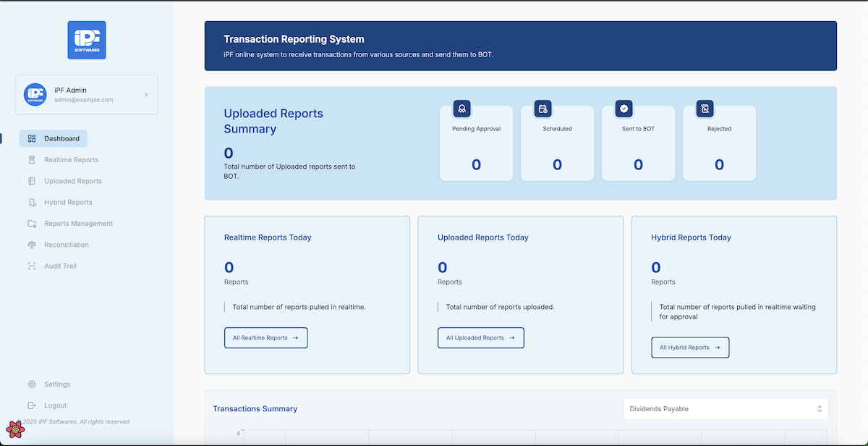Screen dimensions: 868x446
Task: Click the Dashboard grid icon
Action: [32, 138]
